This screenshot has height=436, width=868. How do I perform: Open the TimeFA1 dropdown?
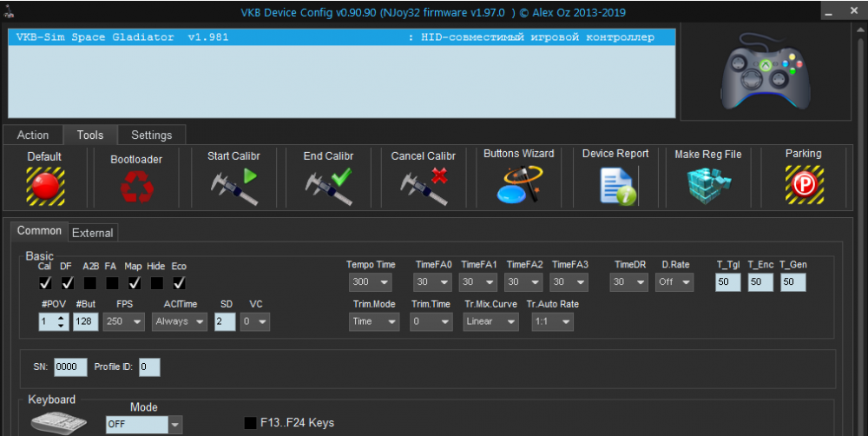[x=478, y=282]
